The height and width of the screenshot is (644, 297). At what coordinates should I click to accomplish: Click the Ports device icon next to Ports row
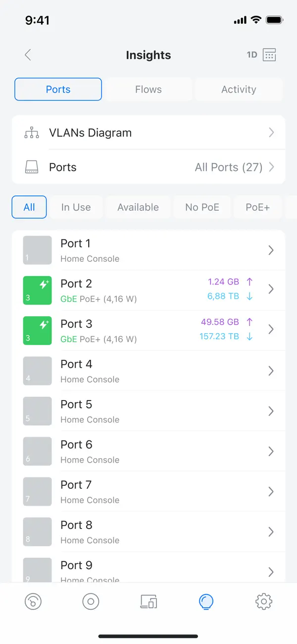coord(32,167)
